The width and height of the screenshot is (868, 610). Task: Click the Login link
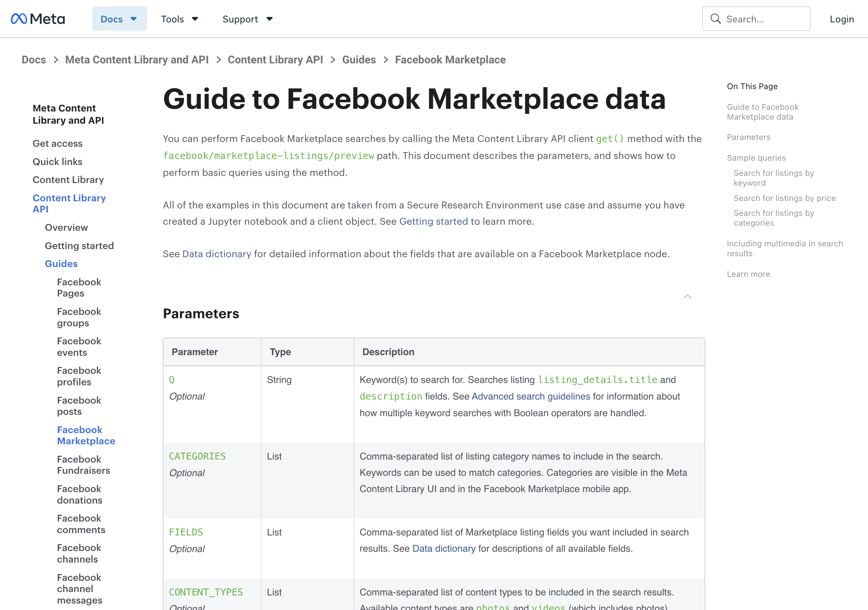[842, 19]
